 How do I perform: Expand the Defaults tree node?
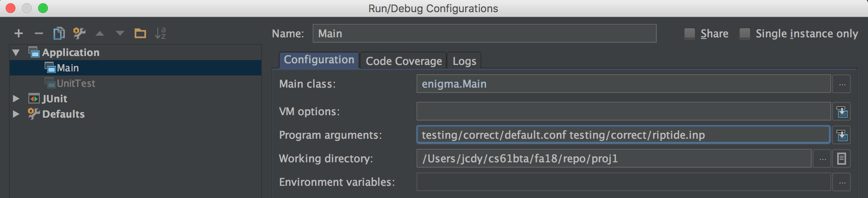tap(16, 114)
